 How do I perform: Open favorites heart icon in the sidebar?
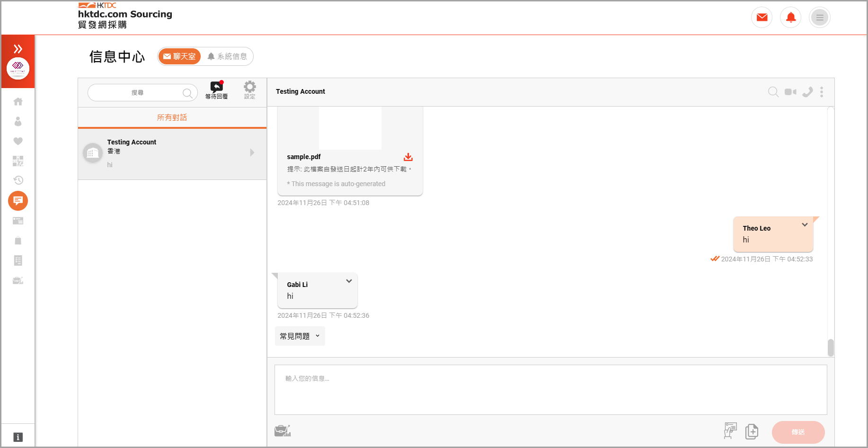coord(18,141)
